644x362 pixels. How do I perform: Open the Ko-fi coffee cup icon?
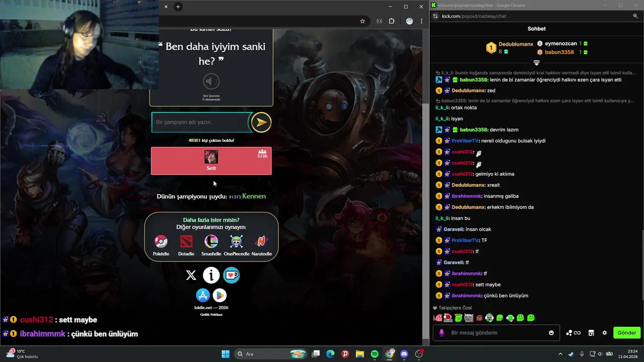pos(231,275)
